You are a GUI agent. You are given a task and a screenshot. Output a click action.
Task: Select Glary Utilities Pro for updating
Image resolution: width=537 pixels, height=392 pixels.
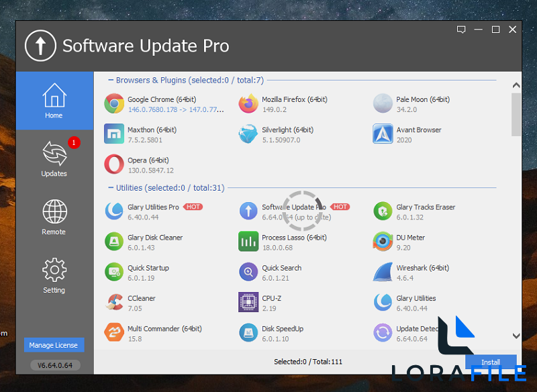(113, 211)
